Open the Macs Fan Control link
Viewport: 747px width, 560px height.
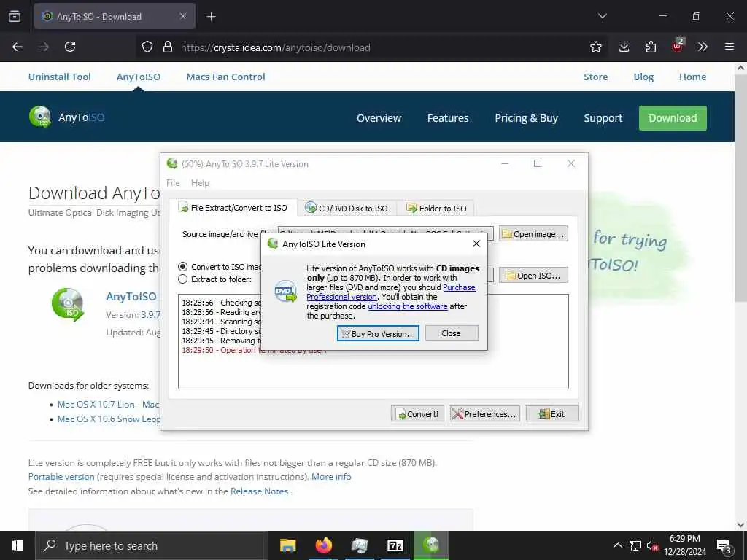coord(226,77)
